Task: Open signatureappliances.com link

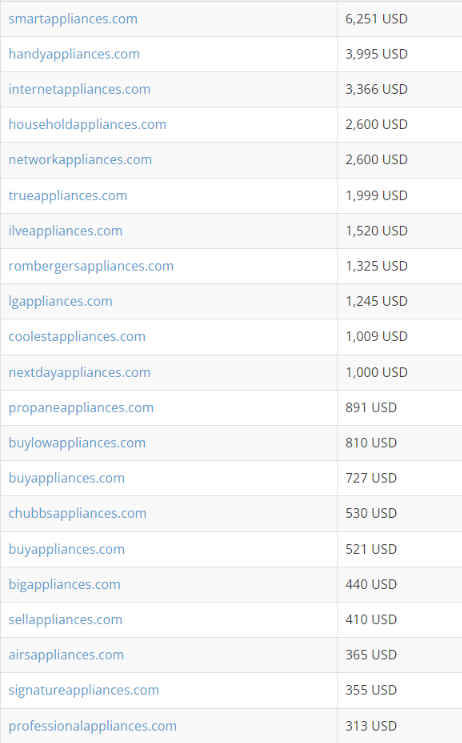Action: (84, 690)
